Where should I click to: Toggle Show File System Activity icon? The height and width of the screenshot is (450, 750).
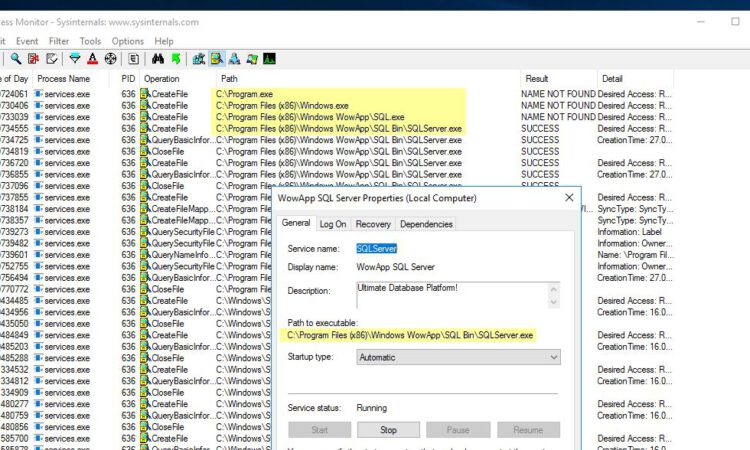(217, 59)
